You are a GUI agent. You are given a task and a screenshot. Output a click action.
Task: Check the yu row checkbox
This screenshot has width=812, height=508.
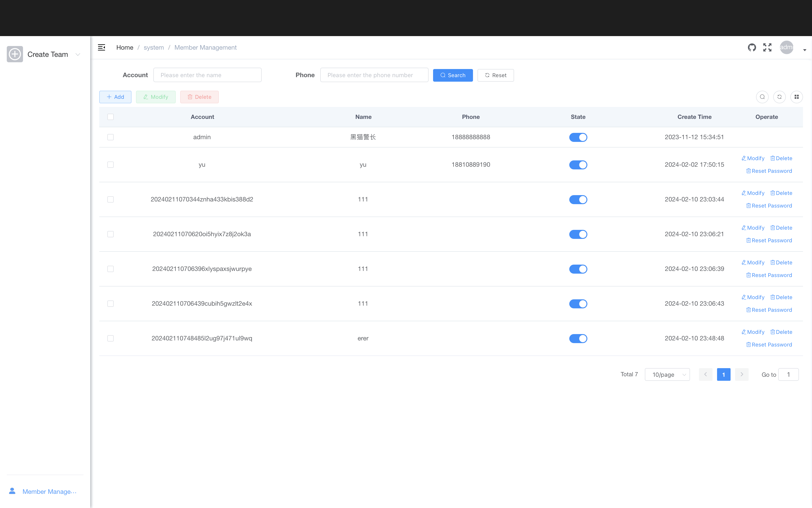111,165
